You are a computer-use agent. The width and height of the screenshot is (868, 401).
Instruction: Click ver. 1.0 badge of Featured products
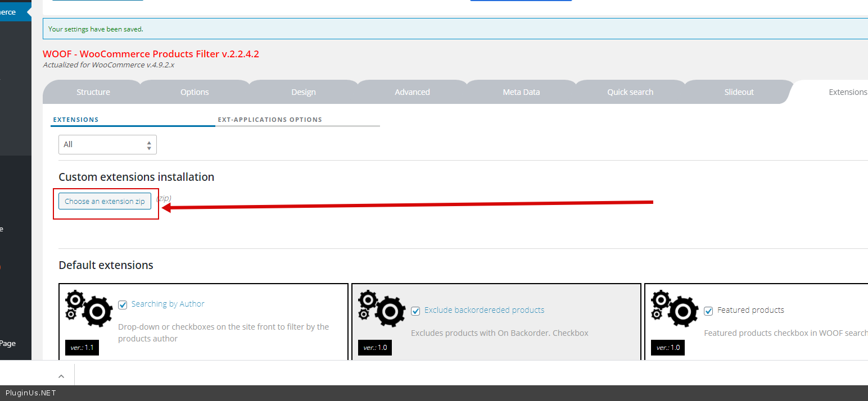668,348
